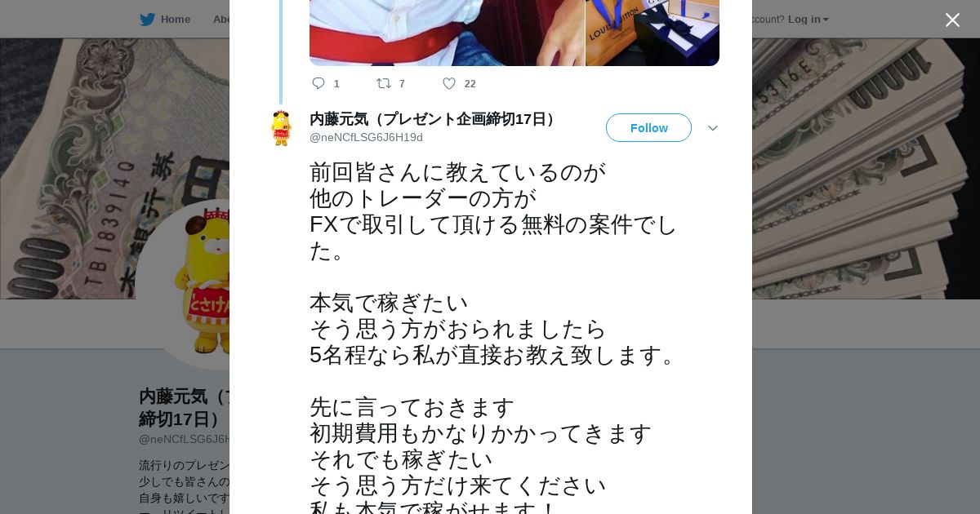Follow the user 内藤元気
Screen dimensions: 980x514
[648, 128]
